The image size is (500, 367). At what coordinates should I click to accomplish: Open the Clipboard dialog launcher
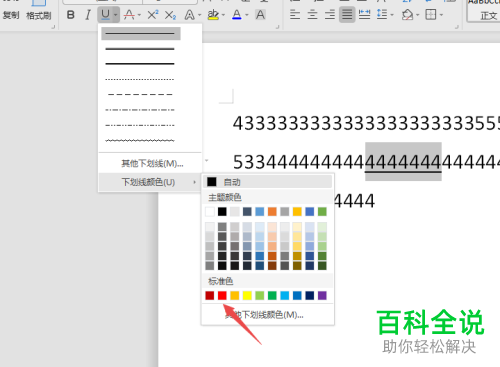click(x=53, y=27)
